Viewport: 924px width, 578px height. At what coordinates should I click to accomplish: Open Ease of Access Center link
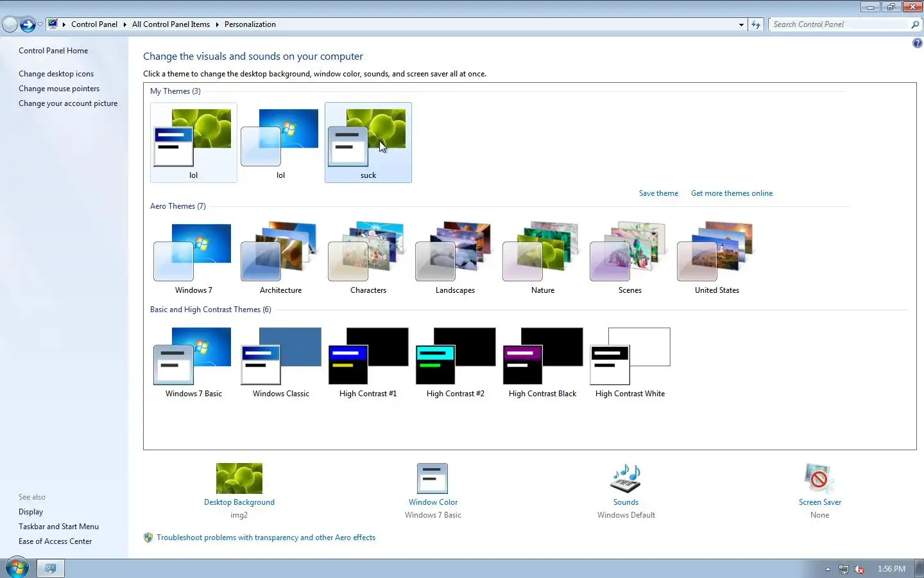coord(55,541)
